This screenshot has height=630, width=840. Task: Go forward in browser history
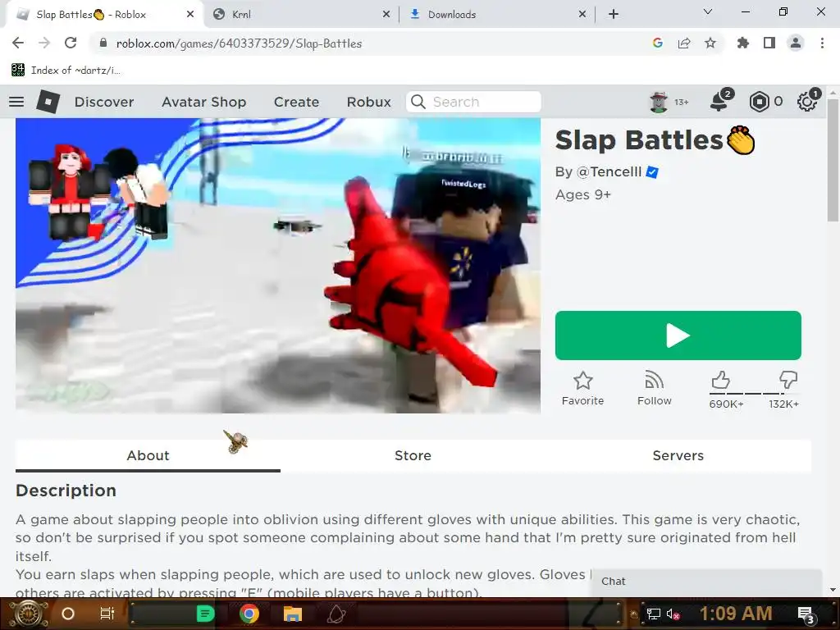pyautogui.click(x=44, y=43)
